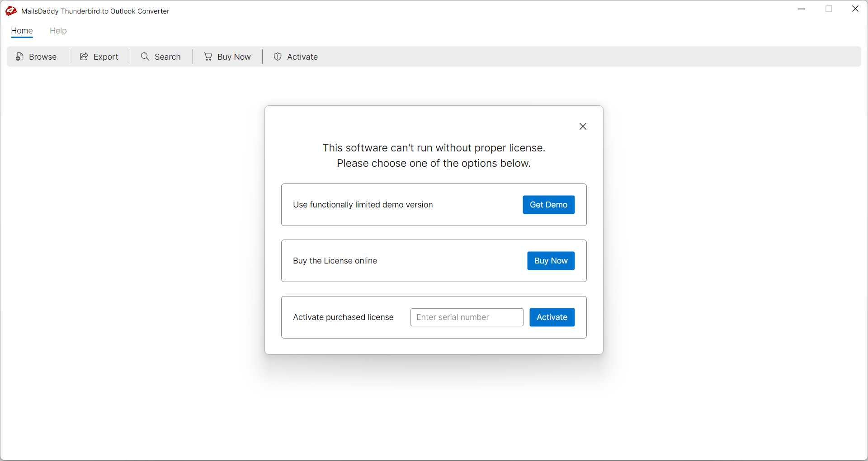Image resolution: width=868 pixels, height=461 pixels.
Task: Close the MailsDaddy application window
Action: 855,9
